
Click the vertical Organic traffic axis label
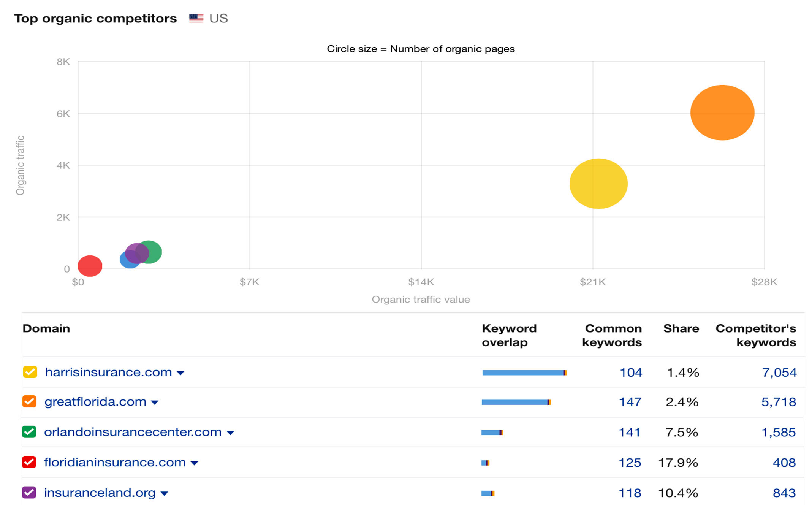coord(20,165)
